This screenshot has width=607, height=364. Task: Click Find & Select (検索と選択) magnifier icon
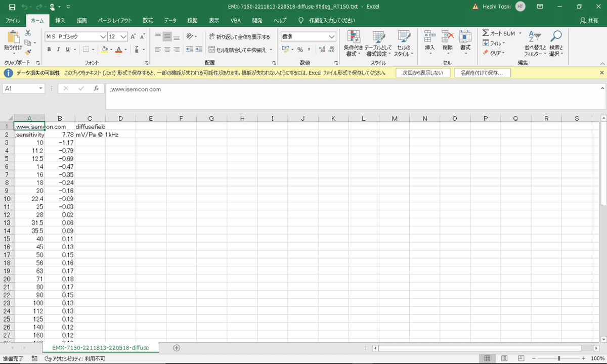[556, 37]
